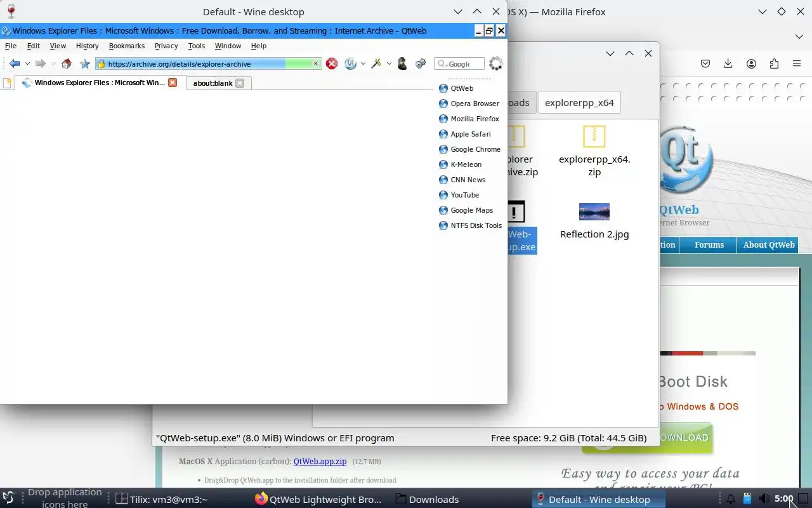This screenshot has width=812, height=508.
Task: Open the File menu in QtWeb
Action: click(11, 46)
